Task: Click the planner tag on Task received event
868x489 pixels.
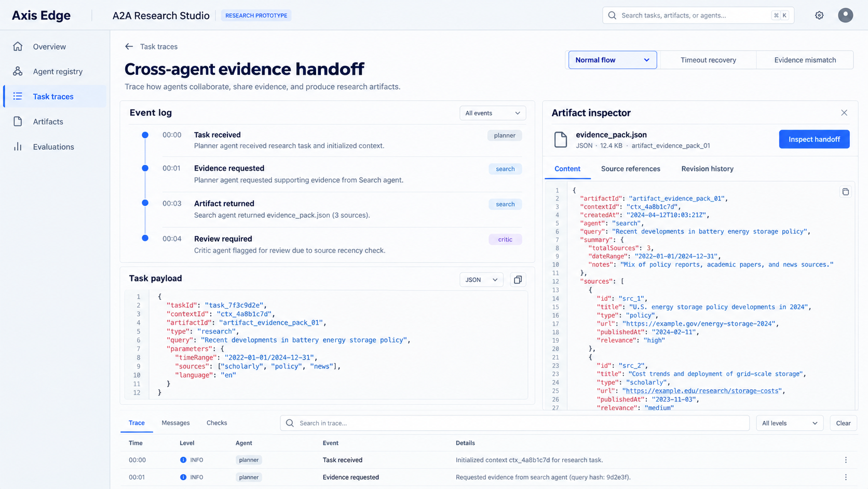Action: tap(505, 136)
